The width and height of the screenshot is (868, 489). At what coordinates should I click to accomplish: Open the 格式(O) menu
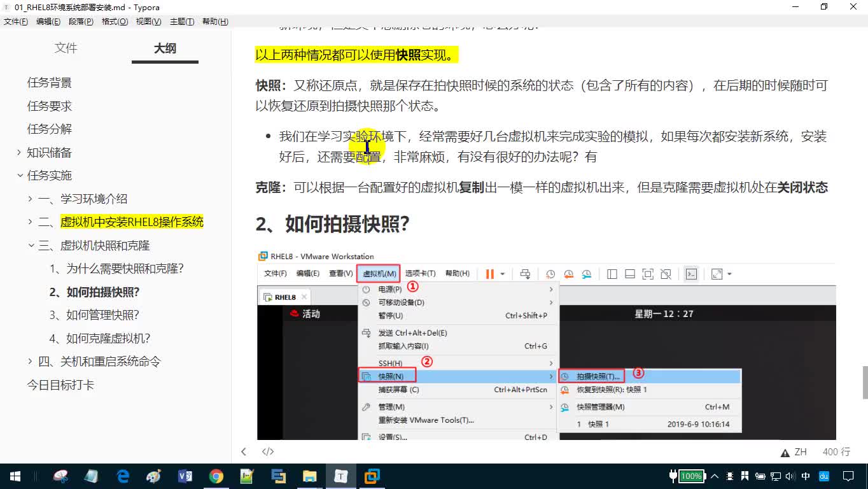point(115,22)
